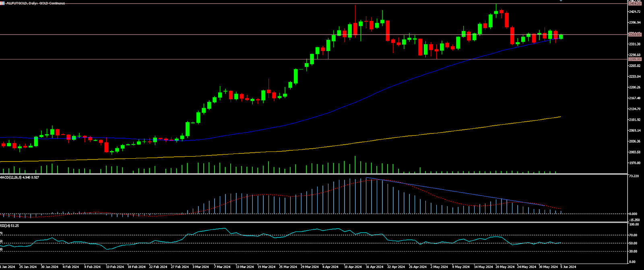Click the 2101.92 price axis label
Viewport: 644px width, 270px height.
pyautogui.click(x=635, y=120)
